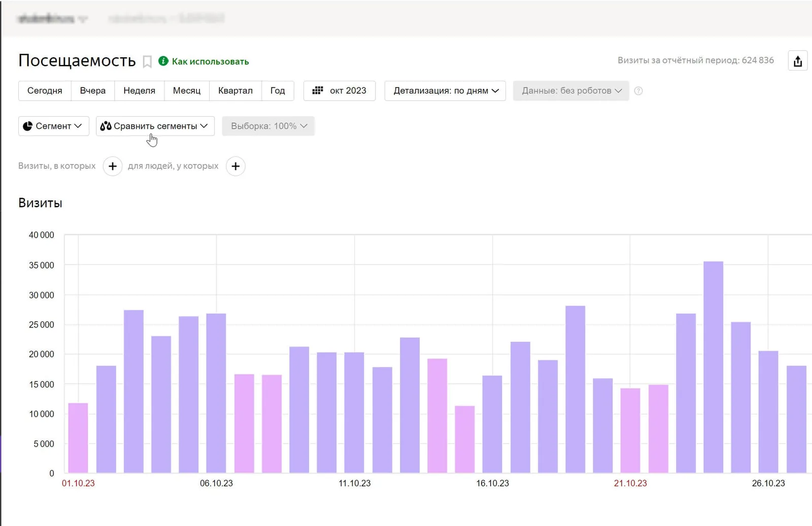Screen dimensions: 812x526
Task: Select the Сегодня period tab
Action: (45, 91)
